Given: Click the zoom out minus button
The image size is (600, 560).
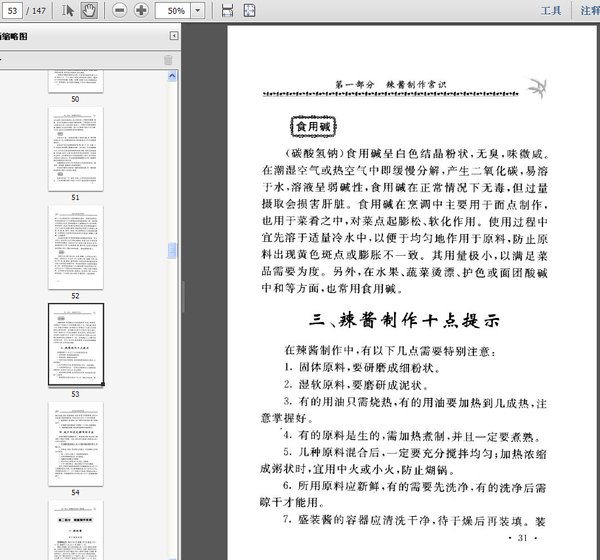Looking at the screenshot, I should [x=119, y=10].
